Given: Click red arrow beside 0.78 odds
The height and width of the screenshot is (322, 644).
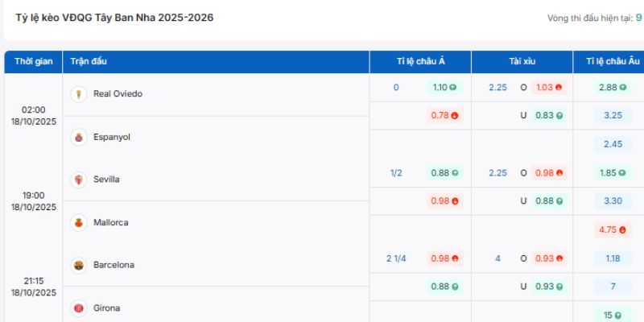Looking at the screenshot, I should click(454, 115).
